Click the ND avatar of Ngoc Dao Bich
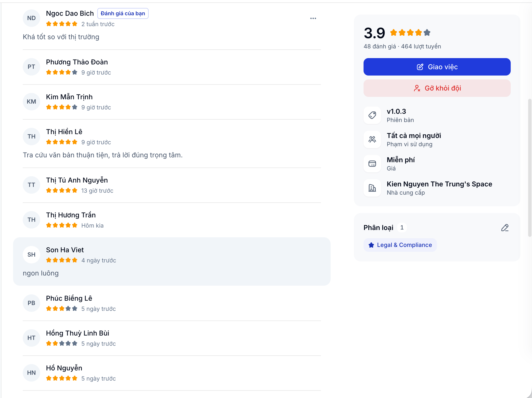Viewport: 532px width, 398px height. 31,18
